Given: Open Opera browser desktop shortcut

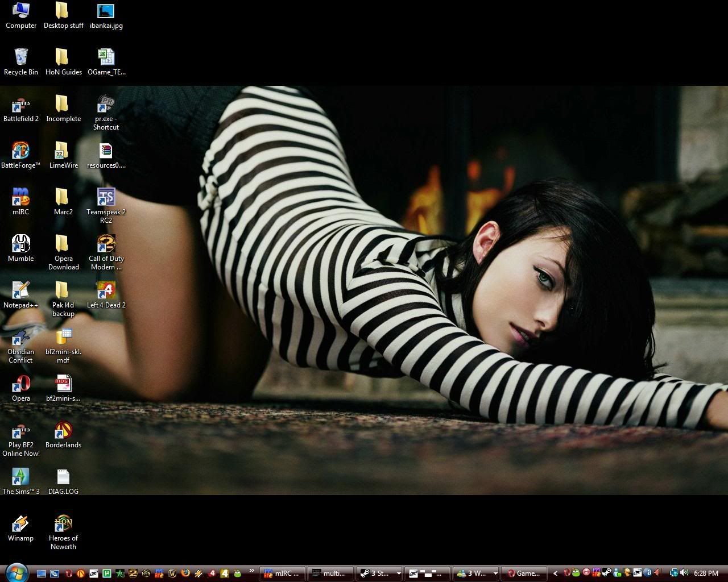Looking at the screenshot, I should 21,388.
